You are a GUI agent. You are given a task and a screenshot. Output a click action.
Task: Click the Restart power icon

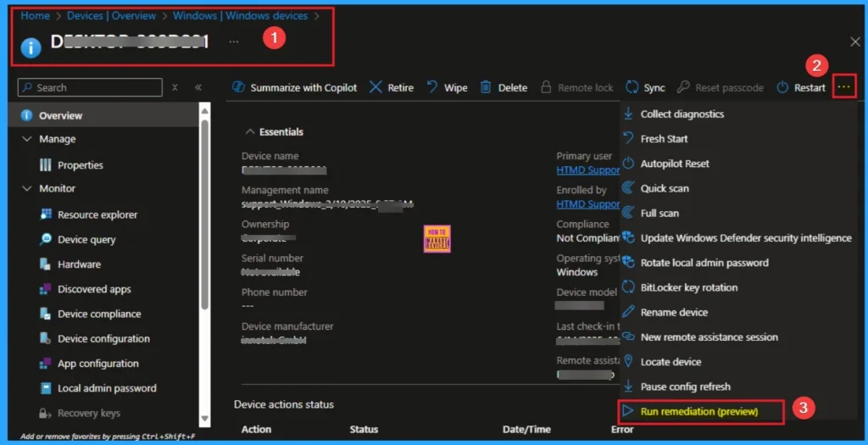[x=782, y=87]
